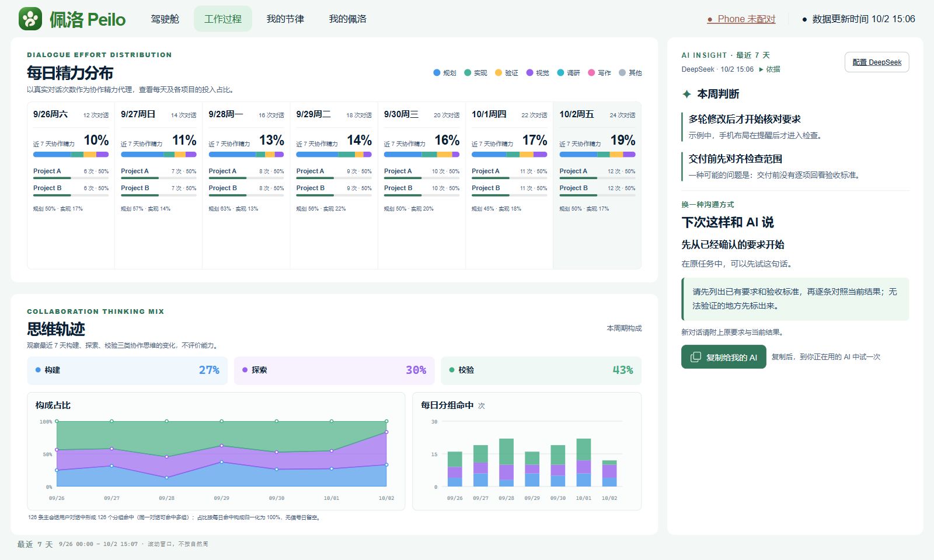Click the 本周期构成 label

click(x=624, y=328)
